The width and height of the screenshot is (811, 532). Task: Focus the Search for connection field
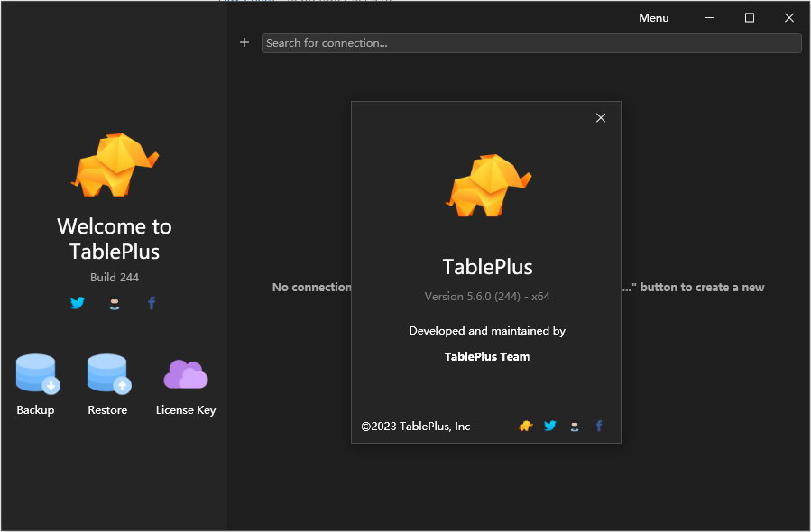(x=531, y=43)
